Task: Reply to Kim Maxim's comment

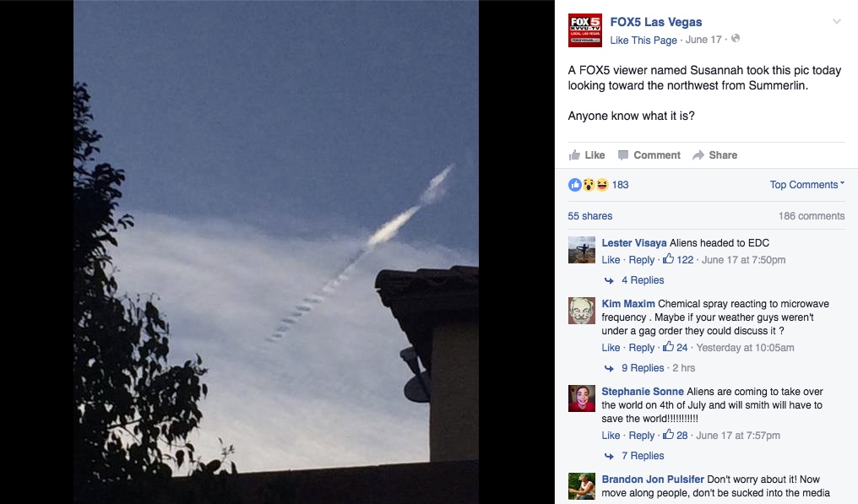Action: (641, 348)
